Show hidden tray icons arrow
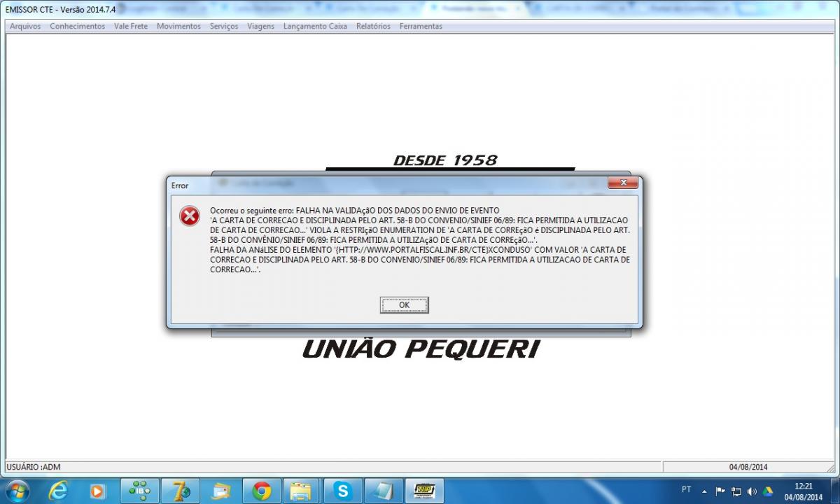The image size is (840, 504). point(704,491)
